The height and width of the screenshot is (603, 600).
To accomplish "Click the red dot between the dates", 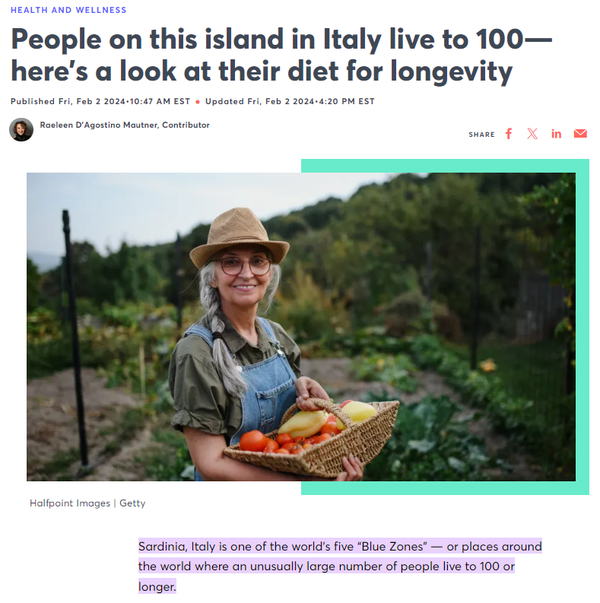I will point(198,102).
